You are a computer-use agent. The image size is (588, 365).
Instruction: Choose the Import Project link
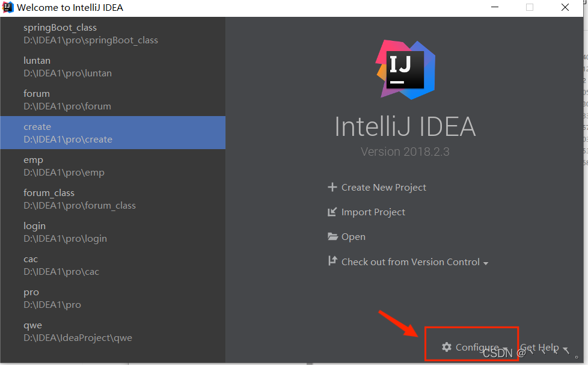click(373, 212)
